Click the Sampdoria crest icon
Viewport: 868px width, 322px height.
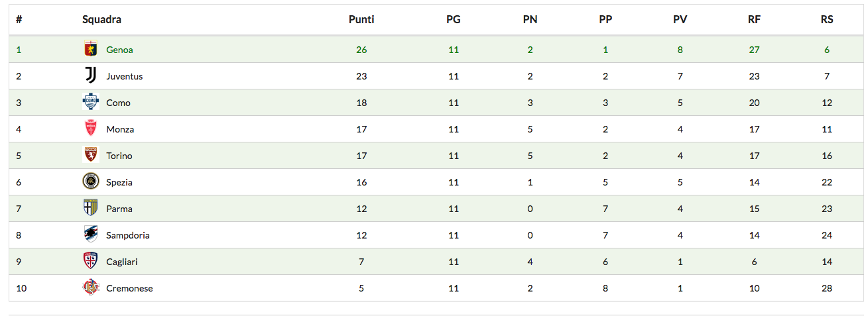(90, 235)
